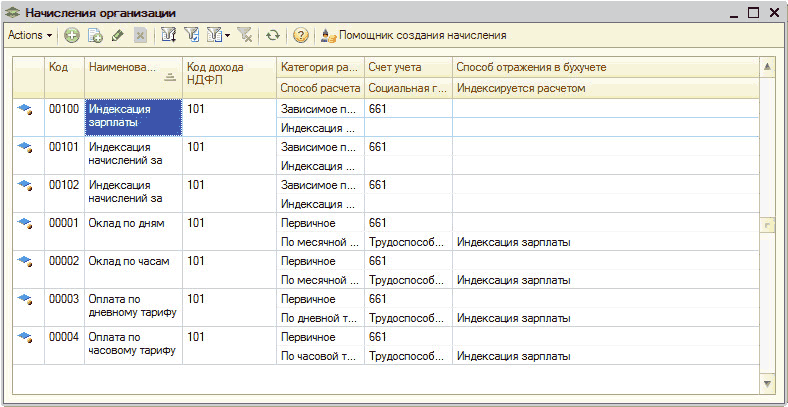The width and height of the screenshot is (788, 407).
Task: Select the Оплата по дневному тарифу row
Action: point(131,306)
